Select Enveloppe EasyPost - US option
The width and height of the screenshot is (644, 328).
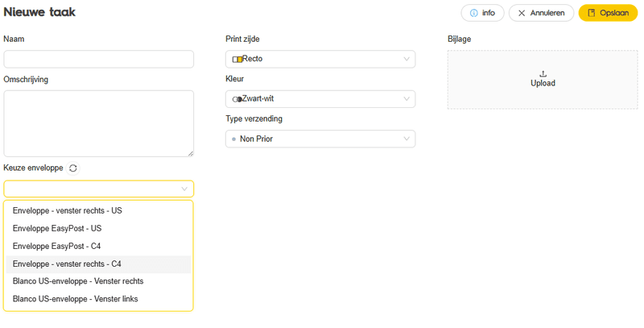98,228
